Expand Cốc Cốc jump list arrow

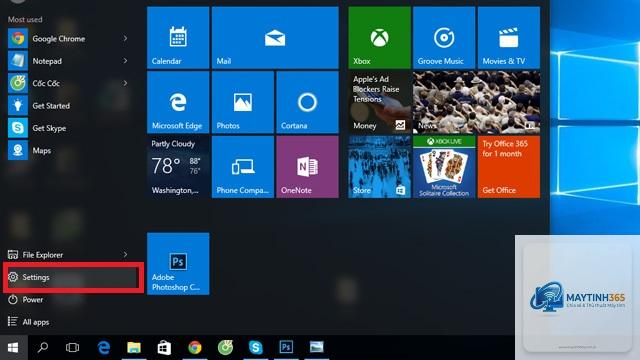click(125, 83)
